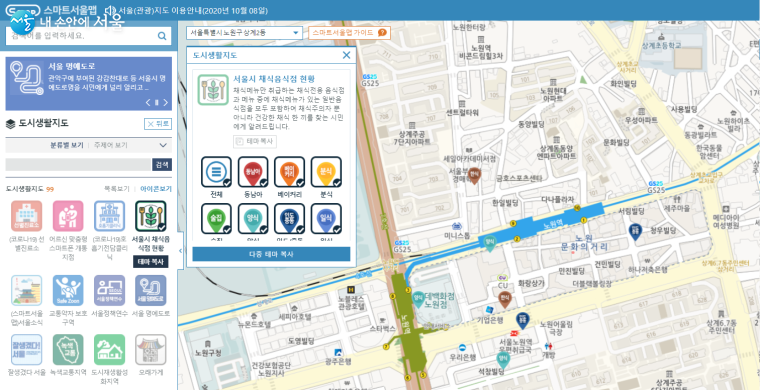Toggle the 동남아 category filter
Image resolution: width=760 pixels, height=391 pixels.
point(253,172)
